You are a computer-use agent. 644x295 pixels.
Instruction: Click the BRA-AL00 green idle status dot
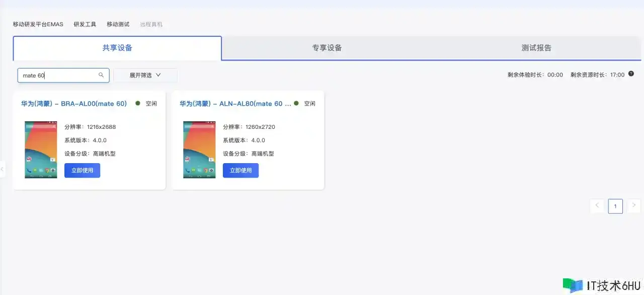[138, 103]
